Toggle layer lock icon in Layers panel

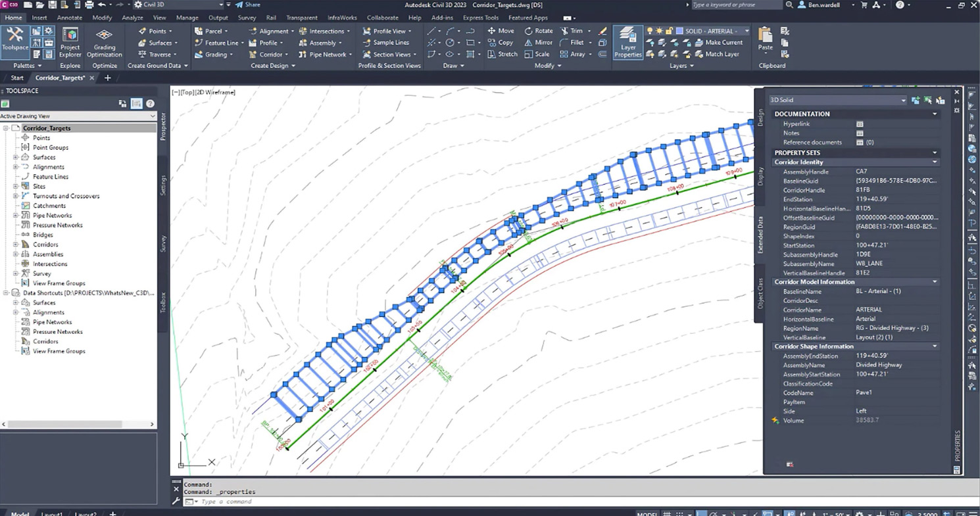(x=669, y=31)
